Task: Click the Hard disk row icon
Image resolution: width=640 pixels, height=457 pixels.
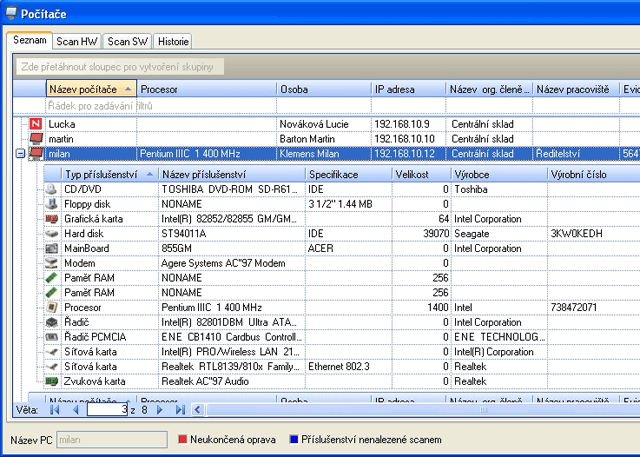Action: point(51,234)
